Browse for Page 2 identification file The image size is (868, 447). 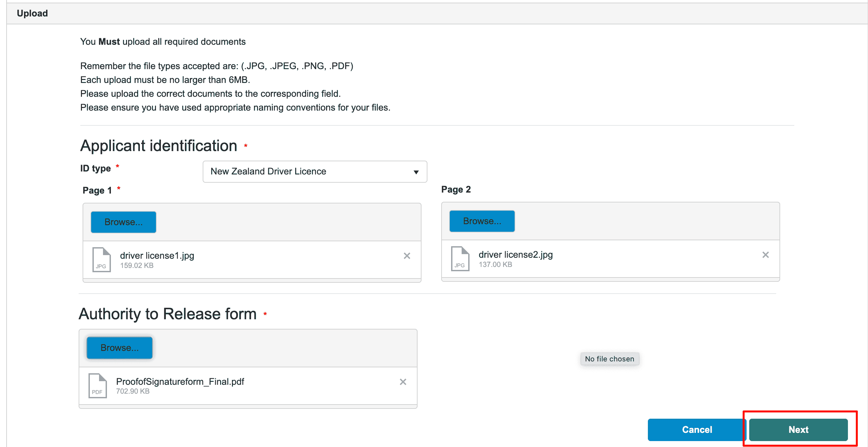[482, 221]
